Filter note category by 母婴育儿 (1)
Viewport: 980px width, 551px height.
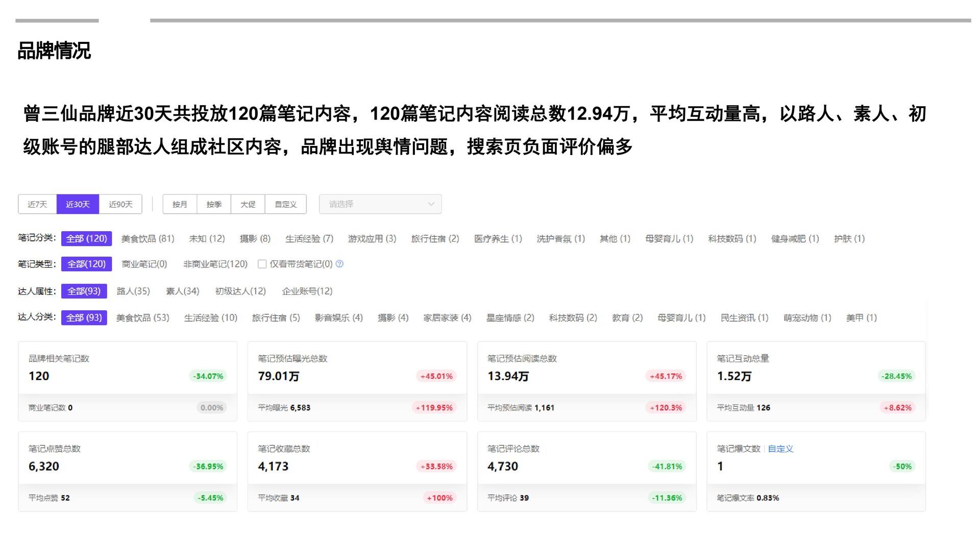point(669,239)
